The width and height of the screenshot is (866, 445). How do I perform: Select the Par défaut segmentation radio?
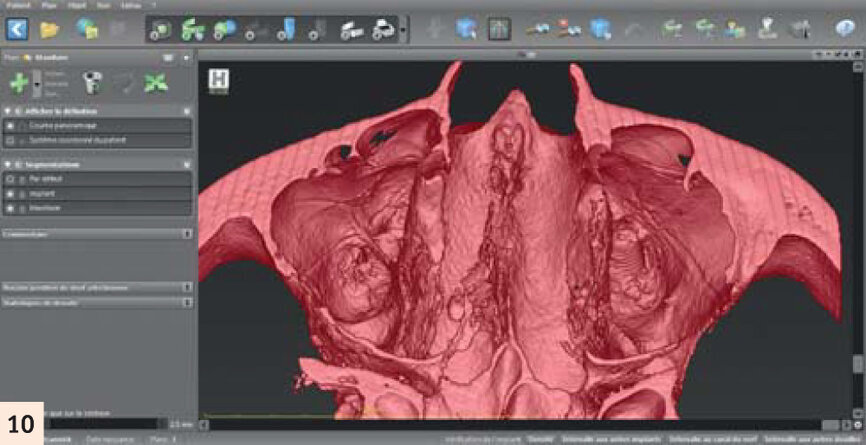(x=10, y=179)
